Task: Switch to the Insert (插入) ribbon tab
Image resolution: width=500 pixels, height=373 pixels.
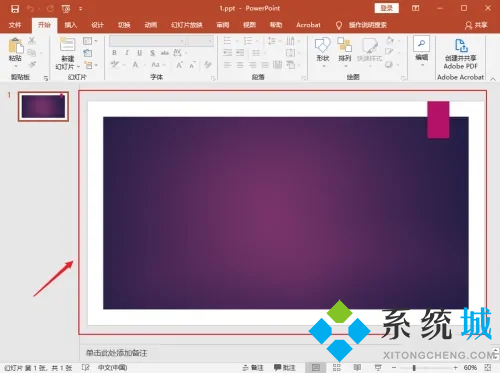Action: point(71,25)
